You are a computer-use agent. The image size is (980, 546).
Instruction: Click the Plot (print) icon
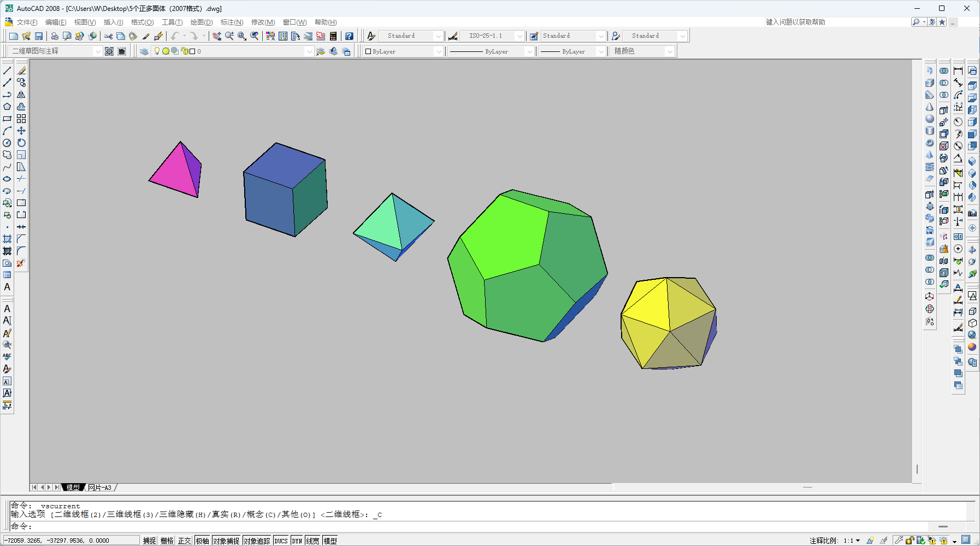[x=55, y=36]
